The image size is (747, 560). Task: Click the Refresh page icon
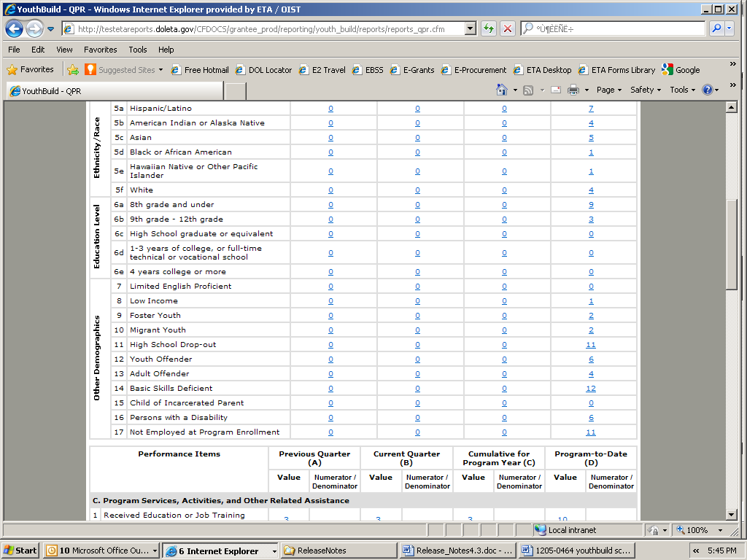(488, 28)
